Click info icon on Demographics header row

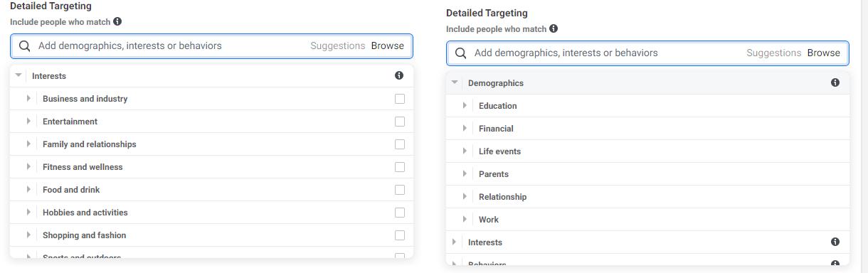(x=835, y=83)
